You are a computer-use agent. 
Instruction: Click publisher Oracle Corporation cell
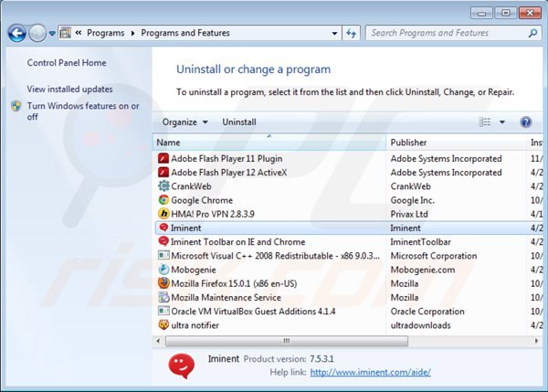[427, 312]
